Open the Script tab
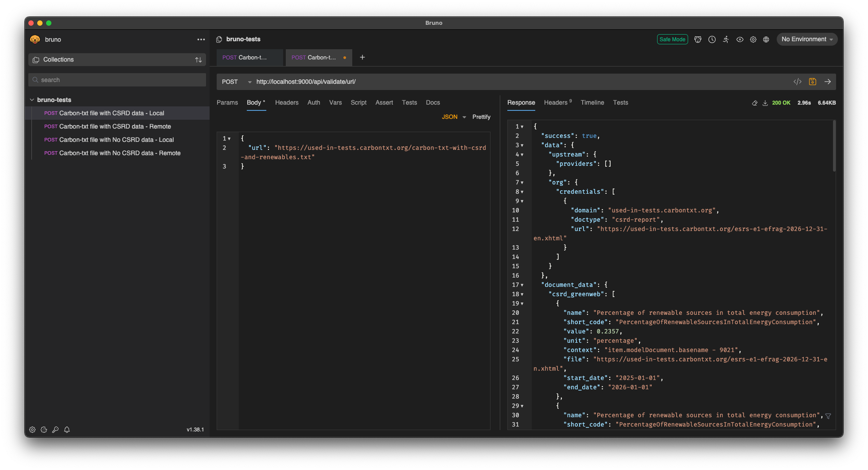Image resolution: width=868 pixels, height=470 pixels. (358, 103)
